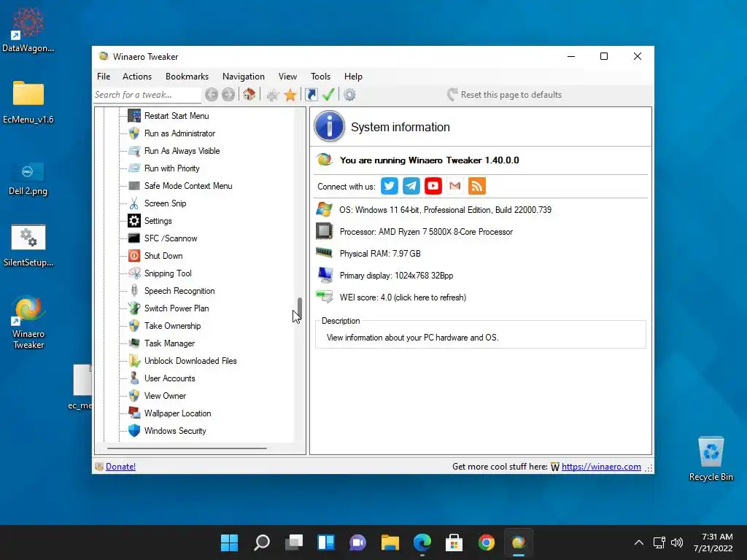The height and width of the screenshot is (560, 747).
Task: Click the Search for a tweak field
Action: [x=147, y=95]
